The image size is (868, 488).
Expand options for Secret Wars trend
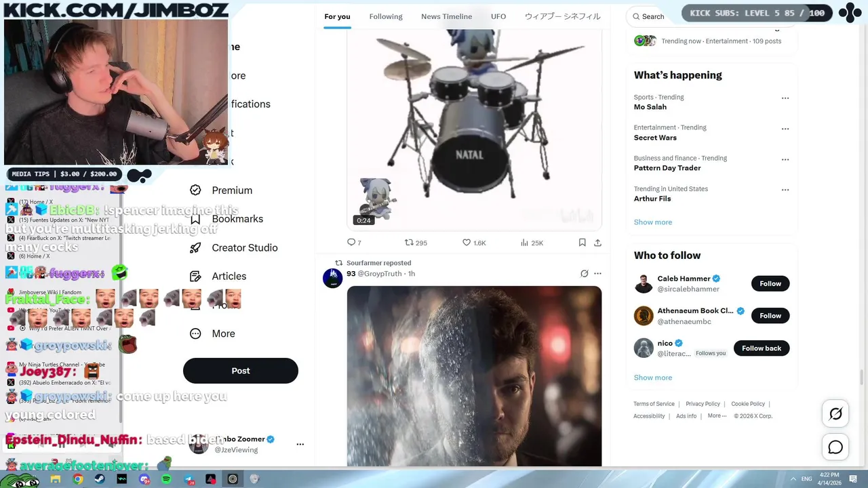tap(785, 129)
